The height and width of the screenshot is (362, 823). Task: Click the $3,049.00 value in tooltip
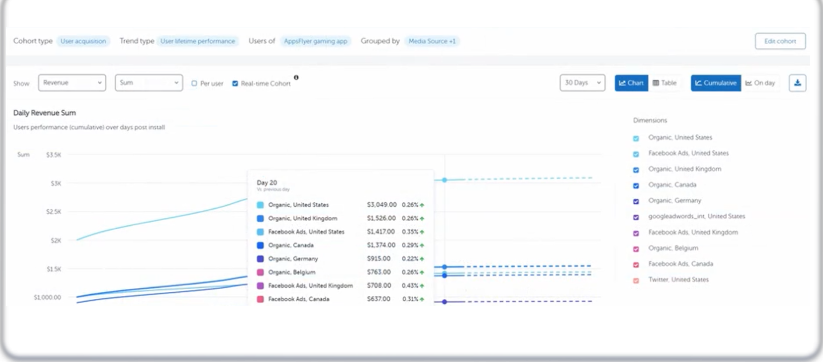(x=382, y=205)
